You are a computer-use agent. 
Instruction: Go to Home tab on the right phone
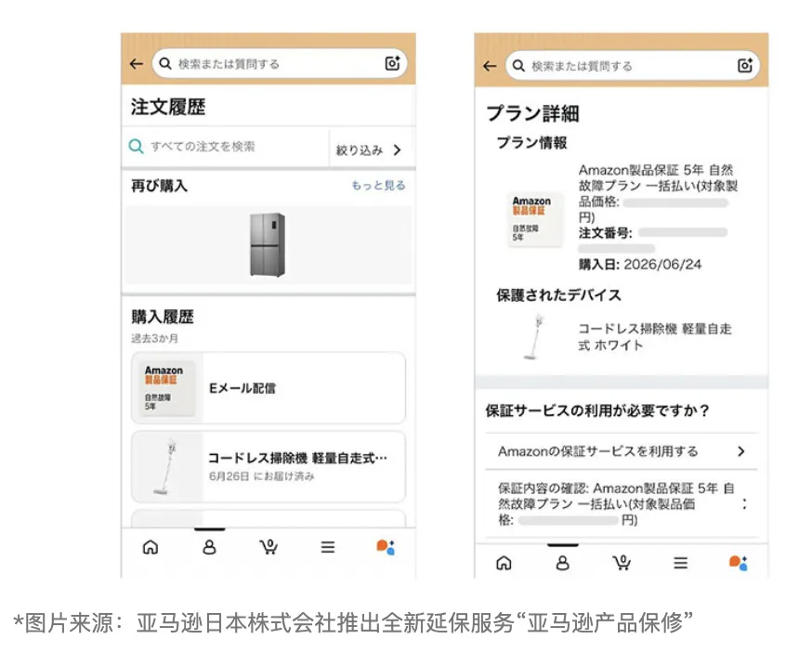(504, 563)
